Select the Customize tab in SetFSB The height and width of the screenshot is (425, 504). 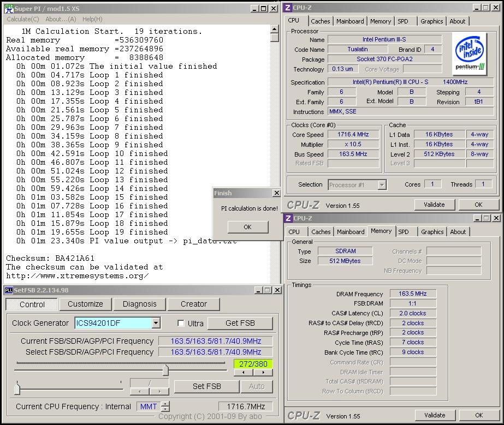pos(85,304)
